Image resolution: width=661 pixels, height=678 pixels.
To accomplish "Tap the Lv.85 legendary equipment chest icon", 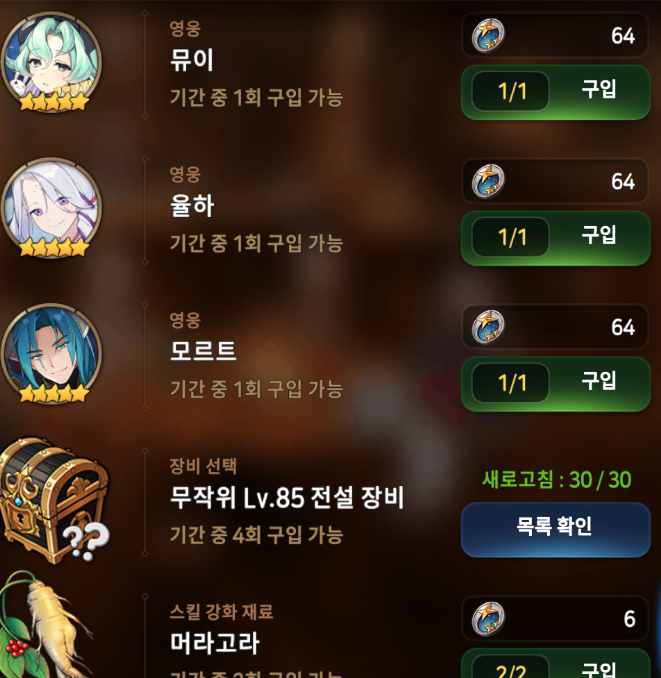I will tap(54, 500).
